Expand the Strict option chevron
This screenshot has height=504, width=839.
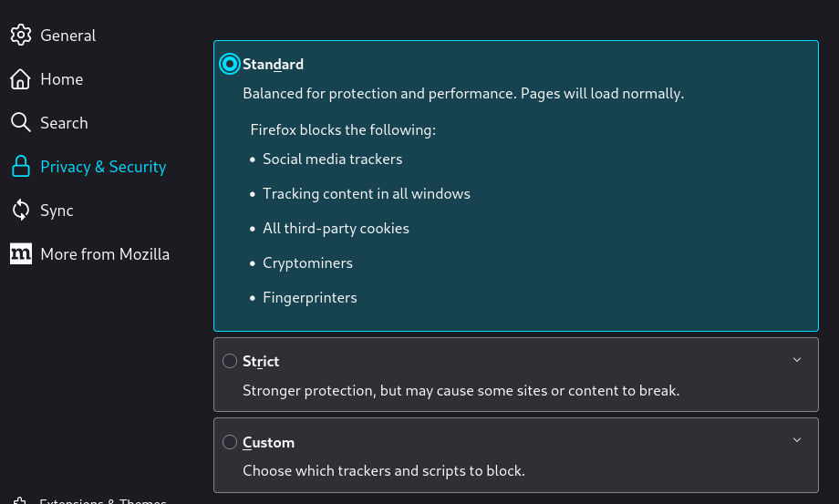797,360
